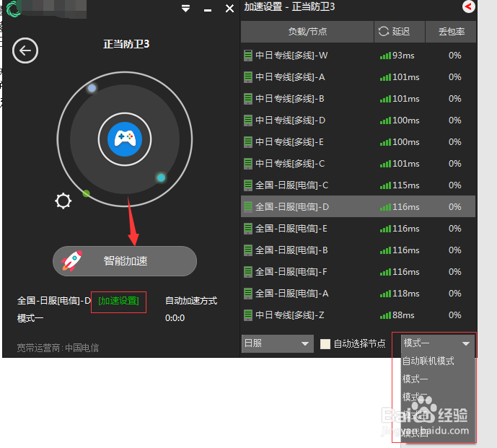This screenshot has width=497, height=448.
Task: Select node 中日专线[多线]-C
Action: tap(359, 164)
